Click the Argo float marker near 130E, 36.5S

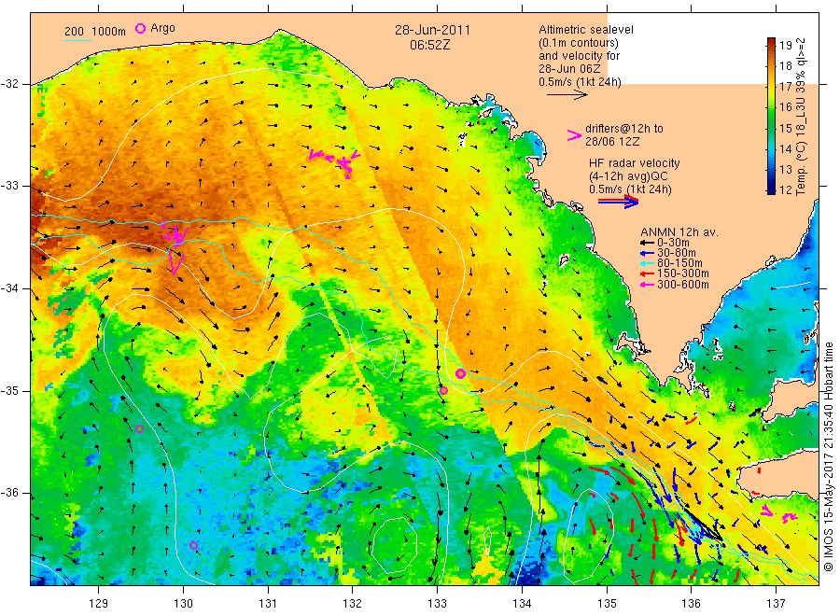(194, 545)
